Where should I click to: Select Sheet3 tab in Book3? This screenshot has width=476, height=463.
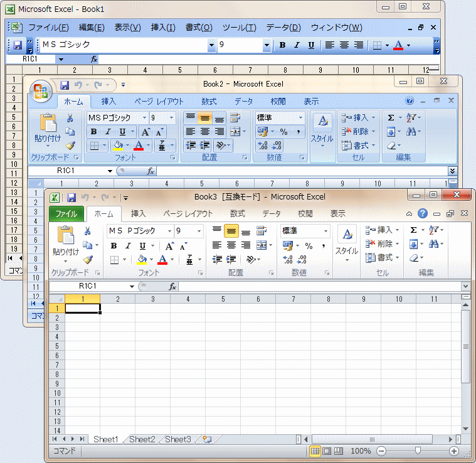178,439
